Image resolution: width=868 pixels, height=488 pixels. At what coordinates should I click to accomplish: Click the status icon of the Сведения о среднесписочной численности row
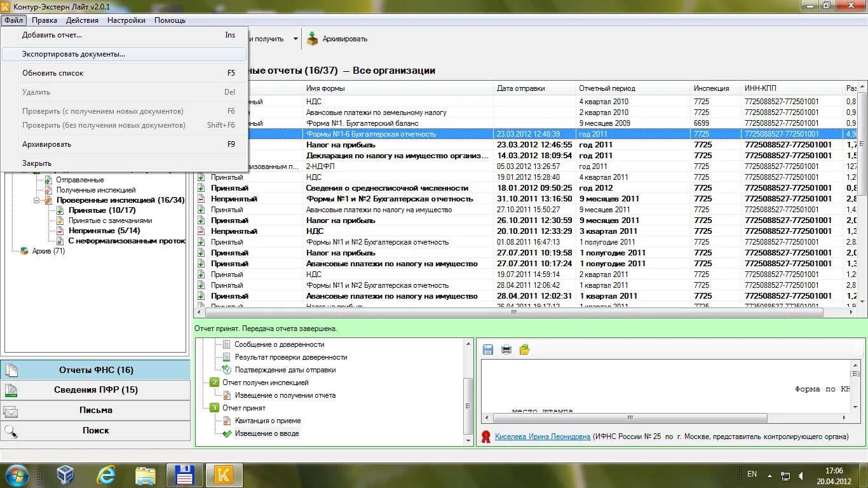click(201, 188)
